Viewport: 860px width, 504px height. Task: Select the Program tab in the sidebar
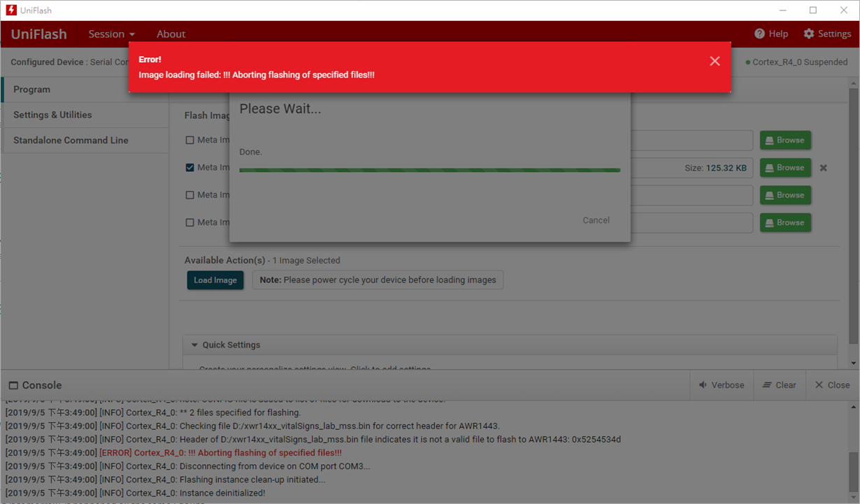click(x=85, y=89)
